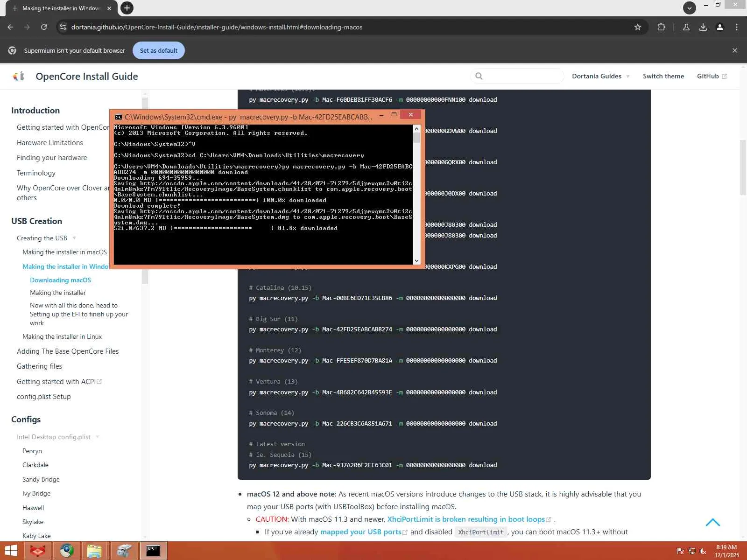Open Adding The Base OpenCore Files
This screenshot has width=747, height=560.
click(x=68, y=351)
